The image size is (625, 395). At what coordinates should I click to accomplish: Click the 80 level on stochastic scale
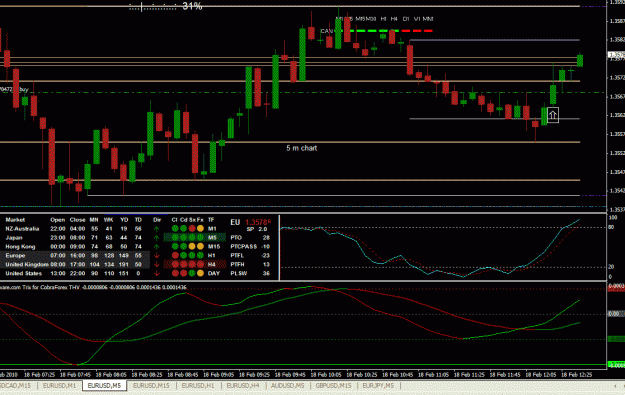(x=611, y=227)
